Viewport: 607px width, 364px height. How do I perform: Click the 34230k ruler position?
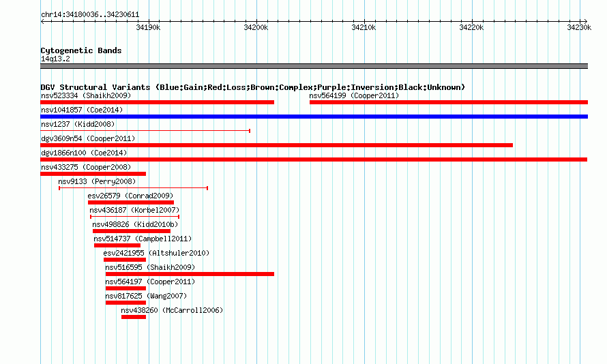click(x=579, y=27)
